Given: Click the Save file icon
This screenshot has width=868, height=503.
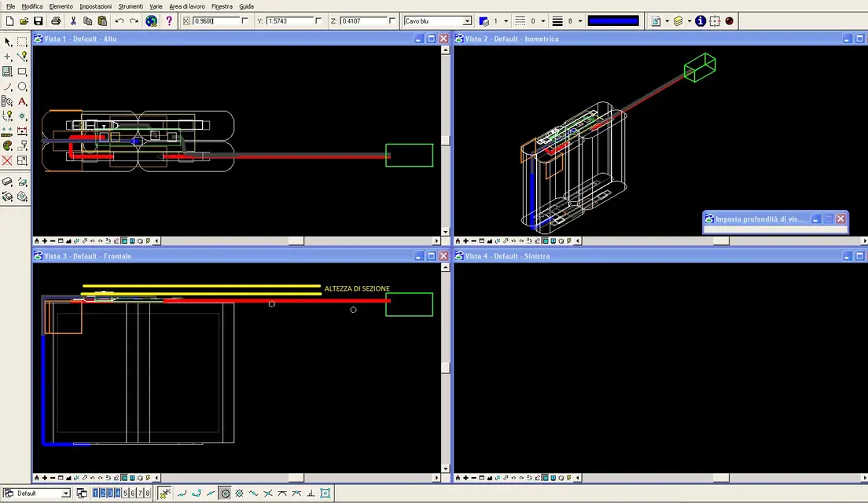Looking at the screenshot, I should (x=38, y=21).
